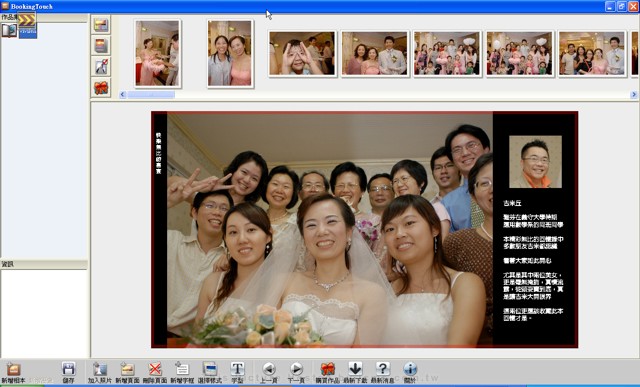The image size is (640, 387).
Task: Click the 新增相本 (new album) icon
Action: (13, 369)
